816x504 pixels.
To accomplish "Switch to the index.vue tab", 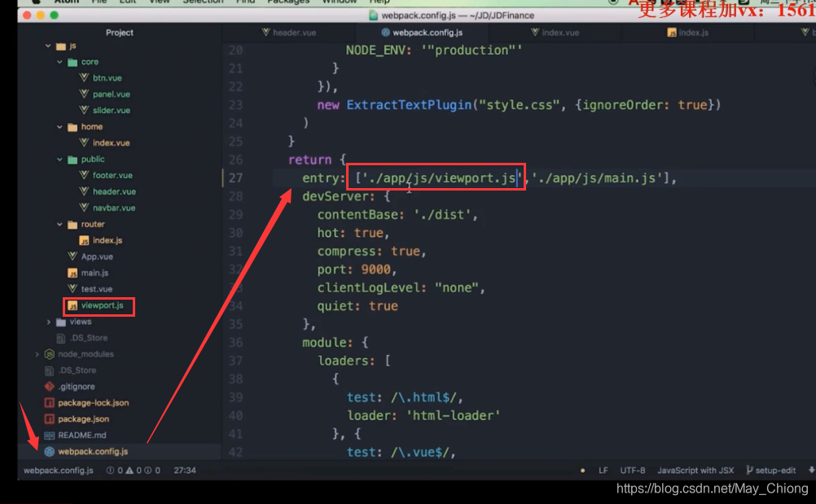I will 555,33.
